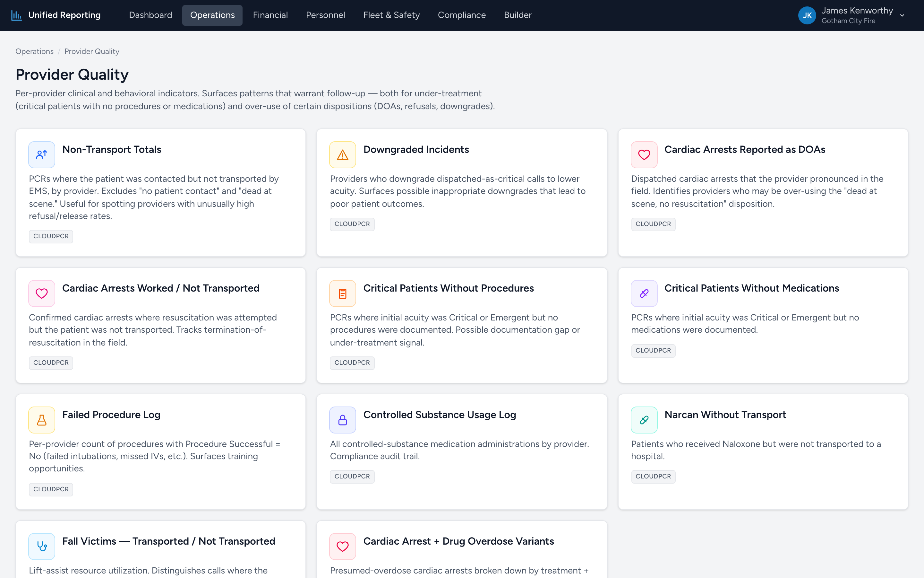The width and height of the screenshot is (924, 578).
Task: Click the Operations breadcrumb link
Action: click(x=34, y=51)
